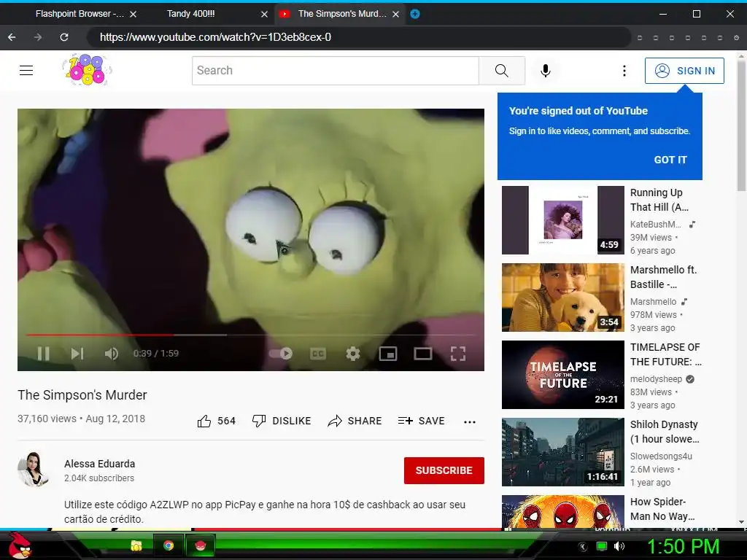Sign in with the SIGN IN button
The width and height of the screenshot is (747, 560).
coord(684,71)
